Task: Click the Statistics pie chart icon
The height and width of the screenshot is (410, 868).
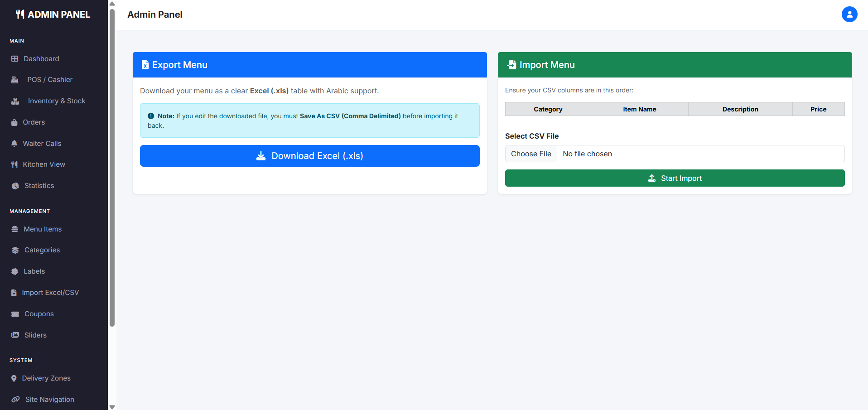Action: click(15, 186)
